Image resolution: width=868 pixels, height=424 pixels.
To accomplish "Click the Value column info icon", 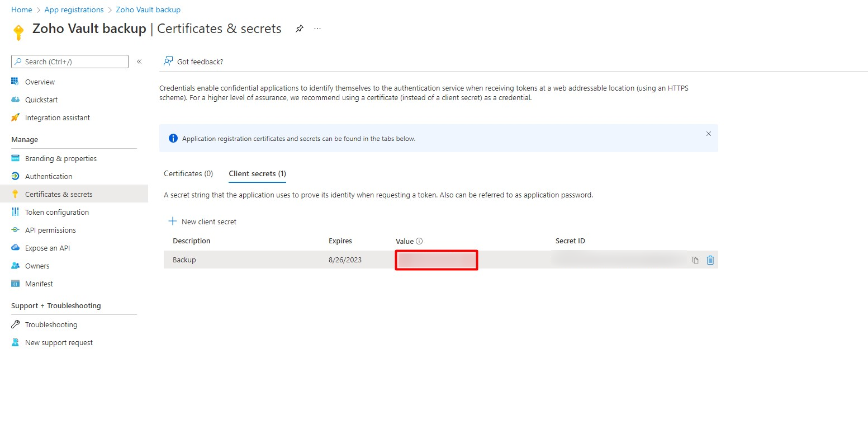I will click(x=419, y=241).
